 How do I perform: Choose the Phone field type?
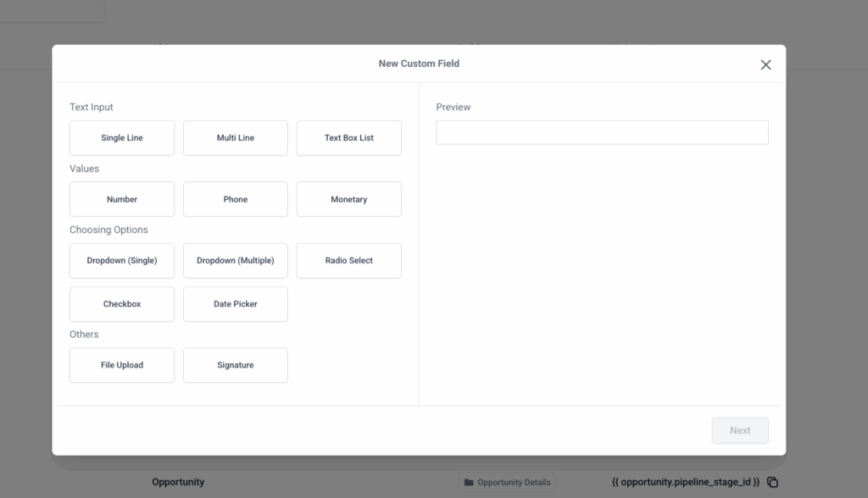click(236, 200)
